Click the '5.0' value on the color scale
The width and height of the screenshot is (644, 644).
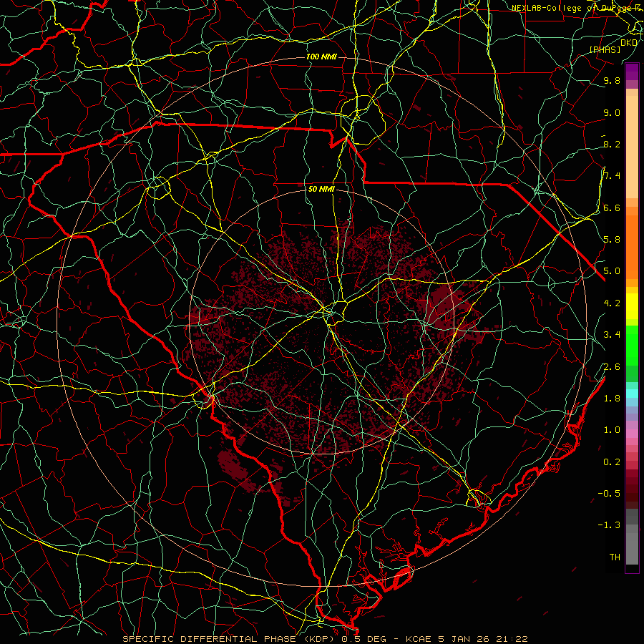click(x=612, y=271)
